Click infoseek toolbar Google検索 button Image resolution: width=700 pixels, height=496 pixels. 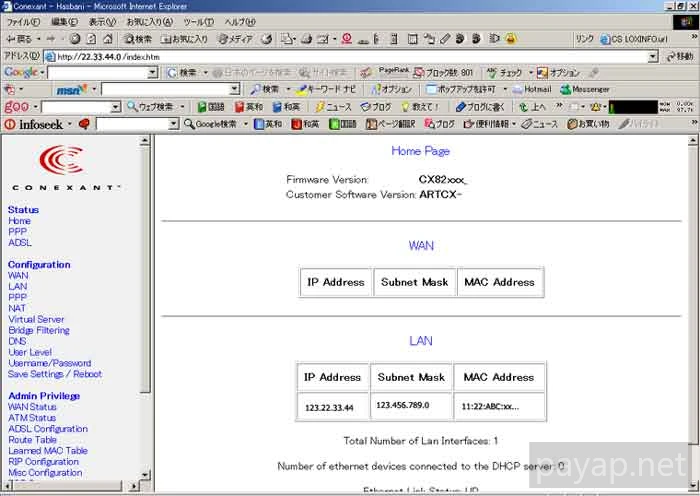click(210, 124)
